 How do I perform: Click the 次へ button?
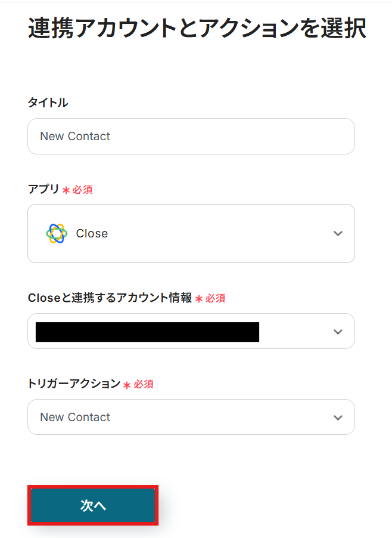(93, 506)
